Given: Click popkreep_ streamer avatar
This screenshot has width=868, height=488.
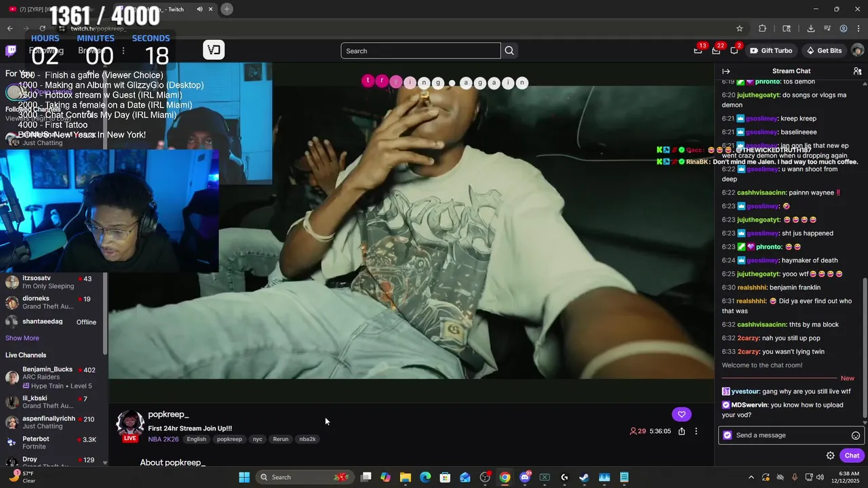Looking at the screenshot, I should coord(130,424).
